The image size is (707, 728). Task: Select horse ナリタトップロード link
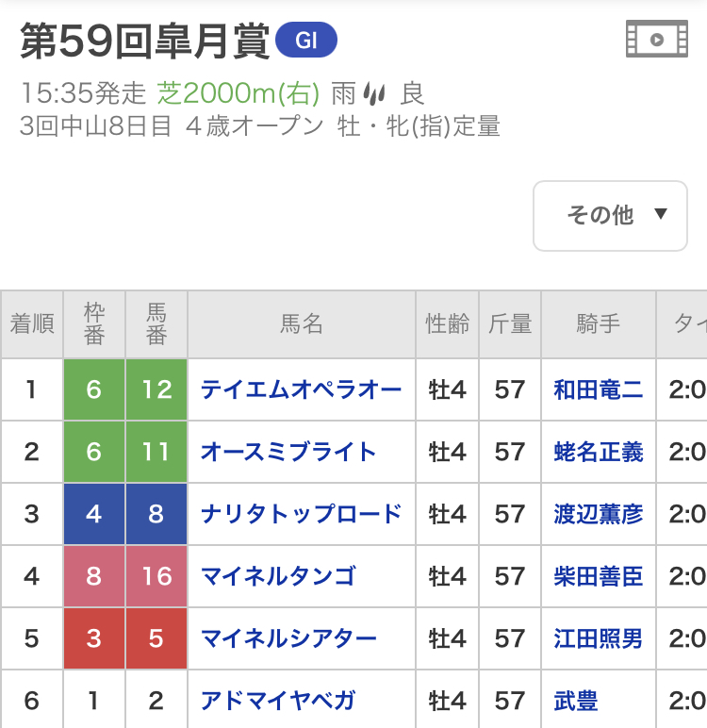click(301, 514)
